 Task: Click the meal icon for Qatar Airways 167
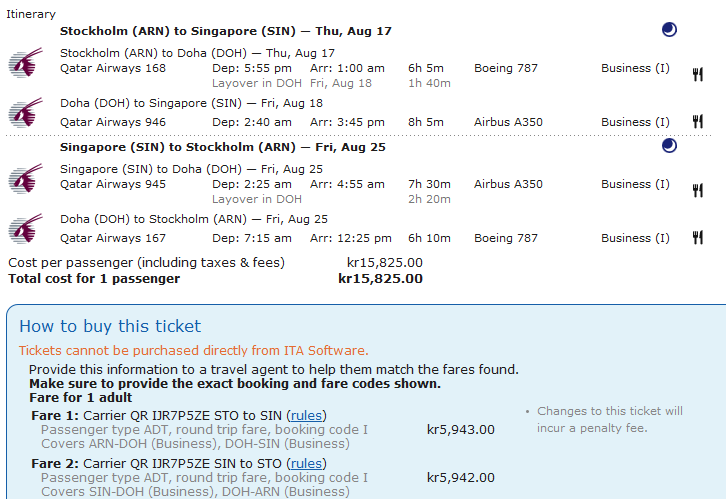[698, 238]
